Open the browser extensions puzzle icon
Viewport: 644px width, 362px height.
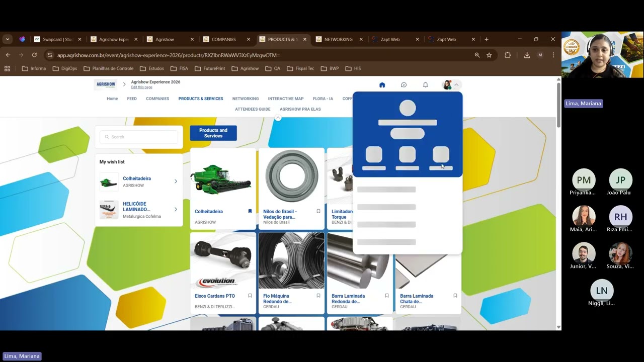coord(508,55)
